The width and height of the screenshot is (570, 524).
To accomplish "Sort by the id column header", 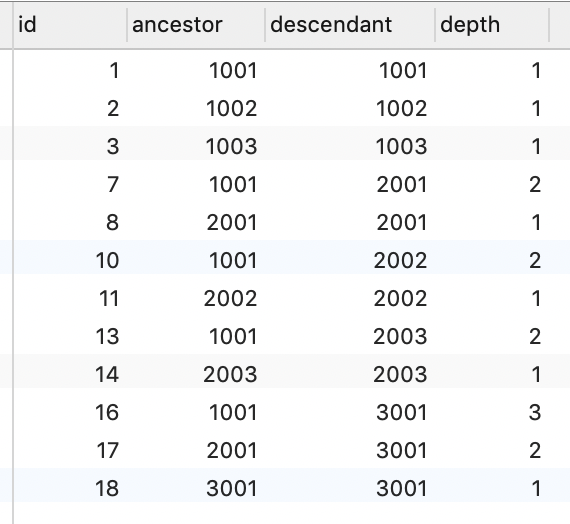I will coord(70,25).
